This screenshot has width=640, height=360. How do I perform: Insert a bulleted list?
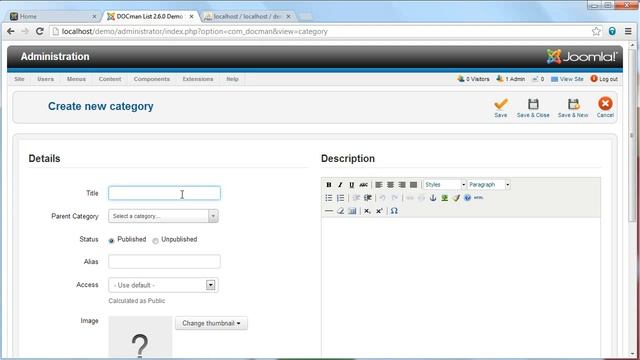pyautogui.click(x=329, y=198)
